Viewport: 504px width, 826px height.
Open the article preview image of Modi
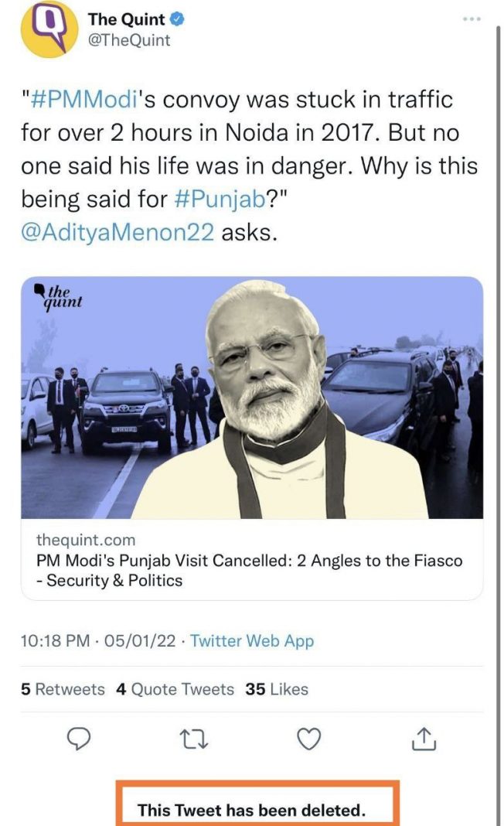[x=252, y=398]
